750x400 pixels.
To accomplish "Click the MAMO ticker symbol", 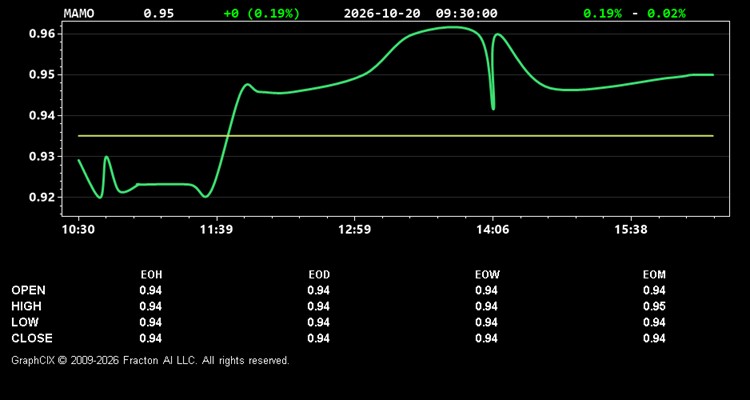I will click(79, 13).
